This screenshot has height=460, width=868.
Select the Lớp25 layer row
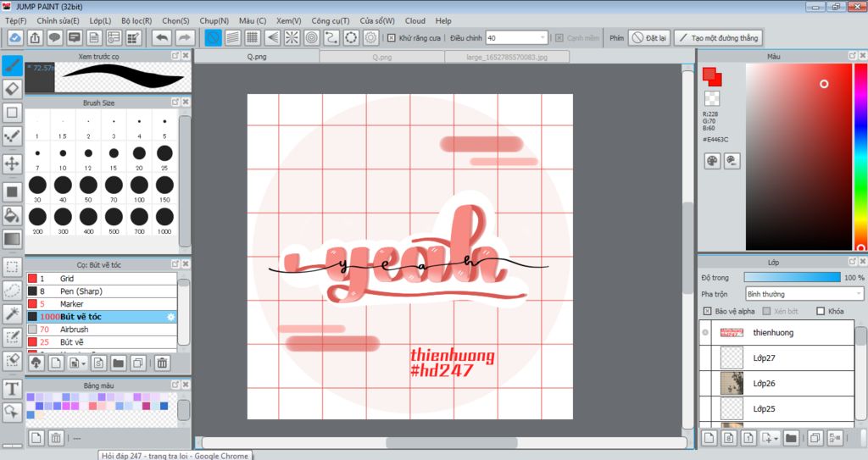tap(776, 409)
